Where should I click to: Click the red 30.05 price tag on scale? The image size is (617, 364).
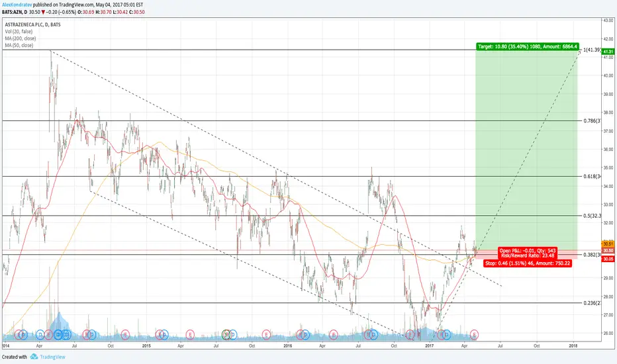point(608,259)
